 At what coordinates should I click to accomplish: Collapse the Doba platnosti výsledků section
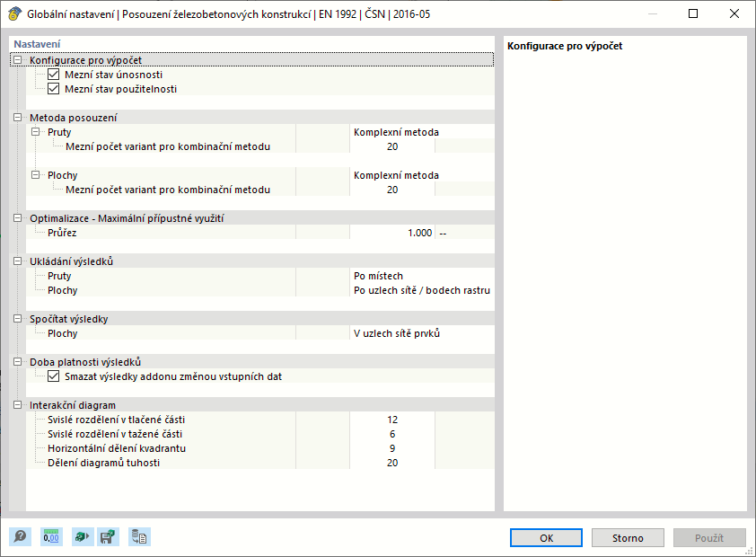(x=18, y=362)
